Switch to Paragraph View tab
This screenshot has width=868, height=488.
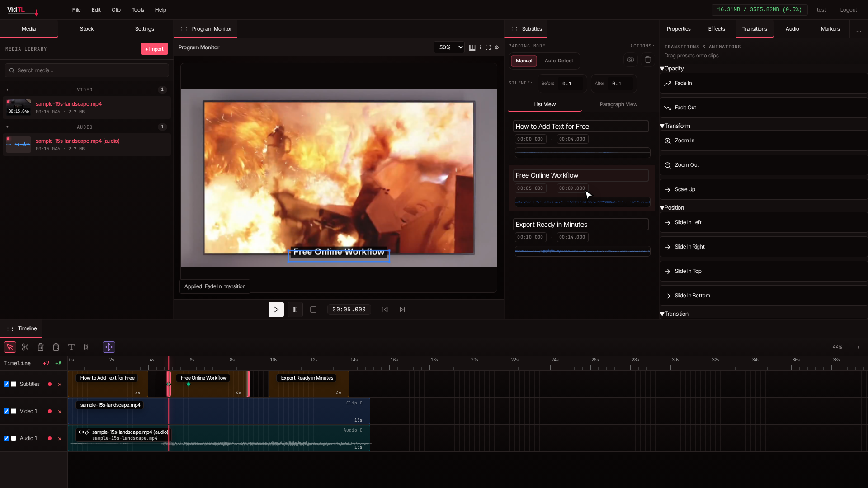click(618, 104)
